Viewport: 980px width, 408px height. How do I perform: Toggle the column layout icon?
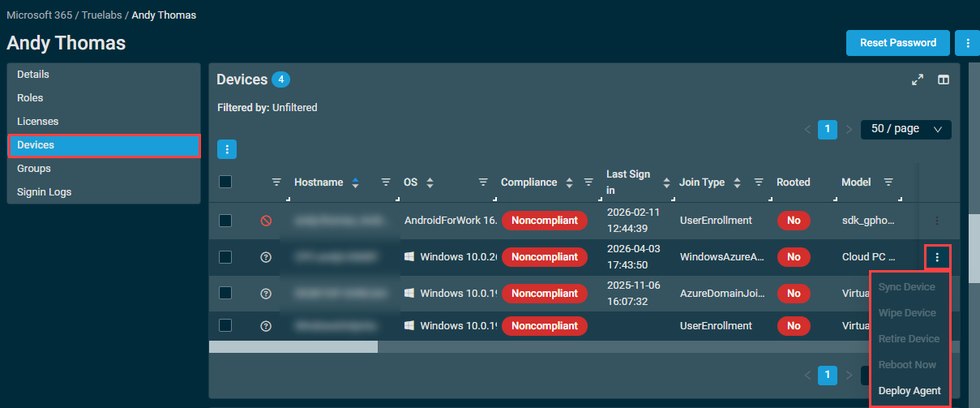(944, 79)
